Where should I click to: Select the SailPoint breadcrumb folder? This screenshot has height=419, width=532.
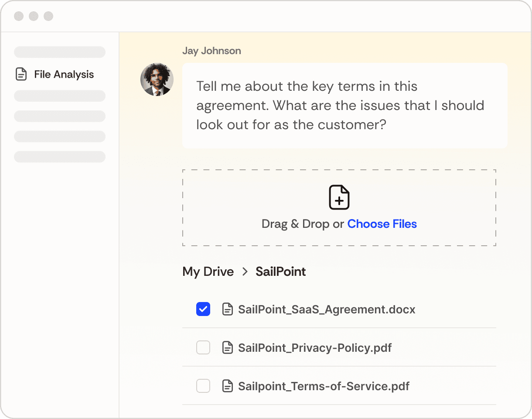[280, 271]
